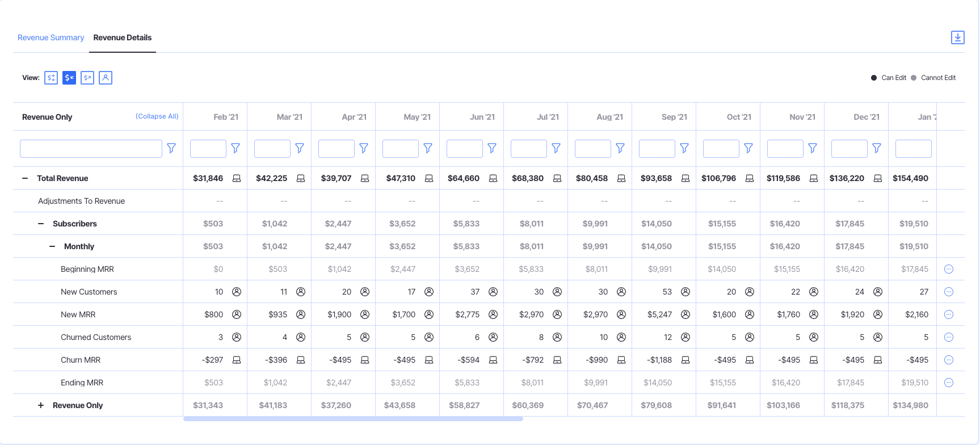Click the filter icon beside Revenue Only search

pos(171,148)
